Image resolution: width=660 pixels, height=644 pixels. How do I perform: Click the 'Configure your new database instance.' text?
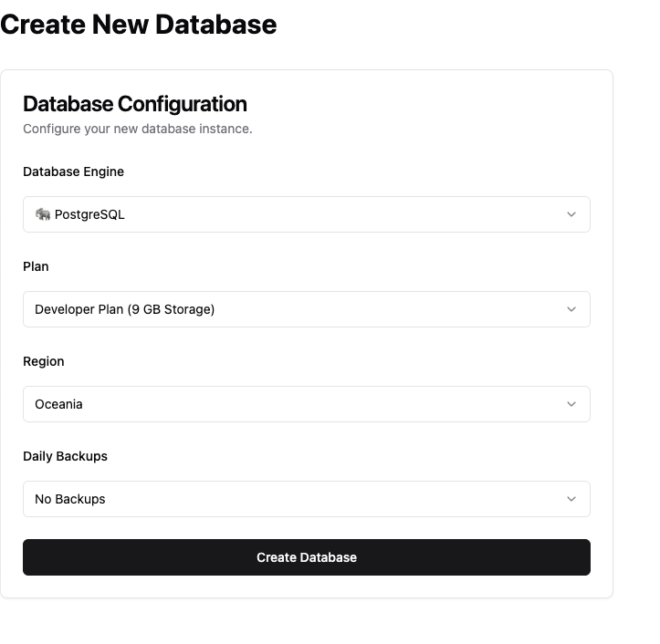click(x=138, y=129)
